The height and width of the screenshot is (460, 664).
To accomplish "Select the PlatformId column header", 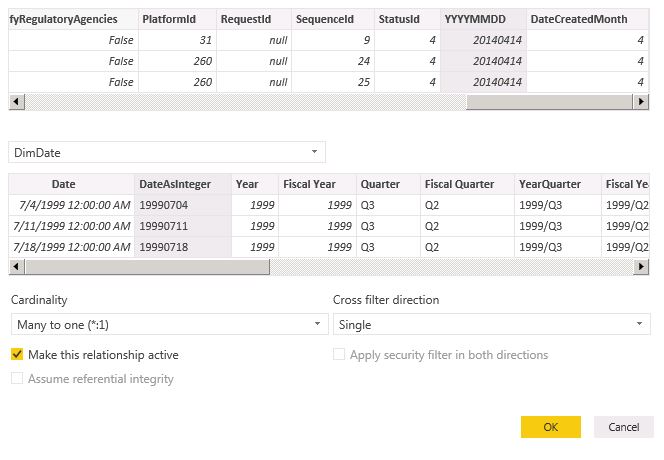I will click(177, 19).
